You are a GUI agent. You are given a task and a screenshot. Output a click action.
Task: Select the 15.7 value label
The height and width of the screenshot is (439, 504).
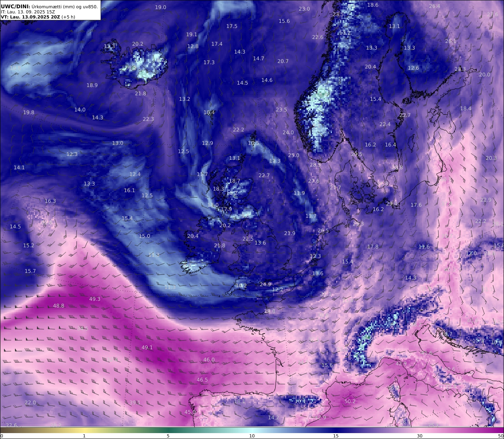(30, 271)
